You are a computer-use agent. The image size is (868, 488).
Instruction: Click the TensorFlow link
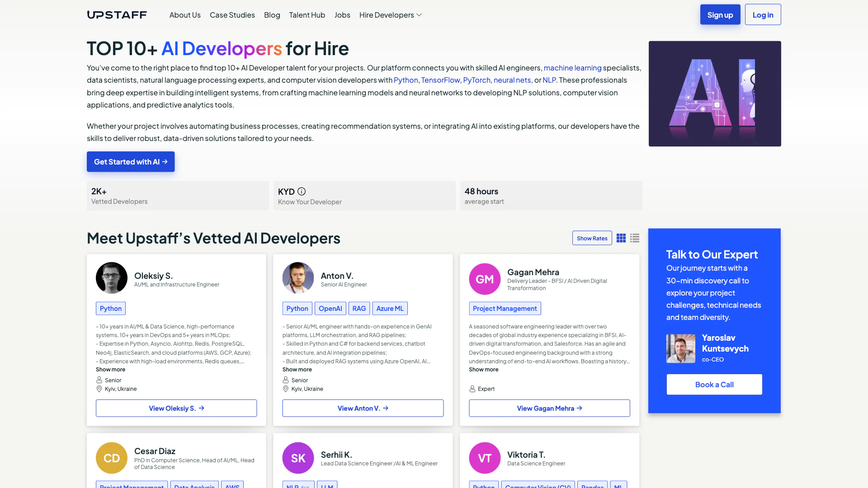(x=440, y=80)
